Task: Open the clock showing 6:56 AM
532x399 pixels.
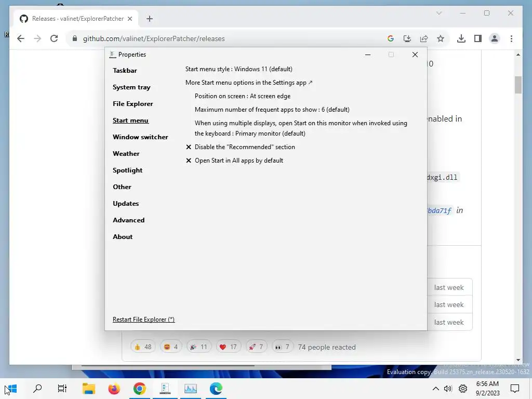Action: click(487, 389)
